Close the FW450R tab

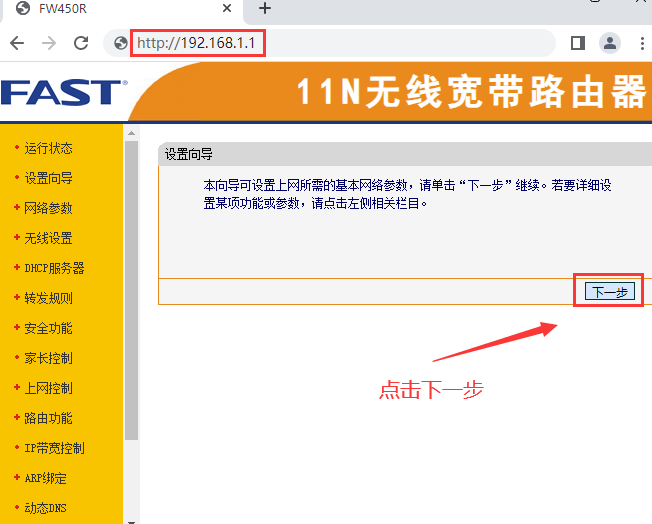[x=227, y=8]
